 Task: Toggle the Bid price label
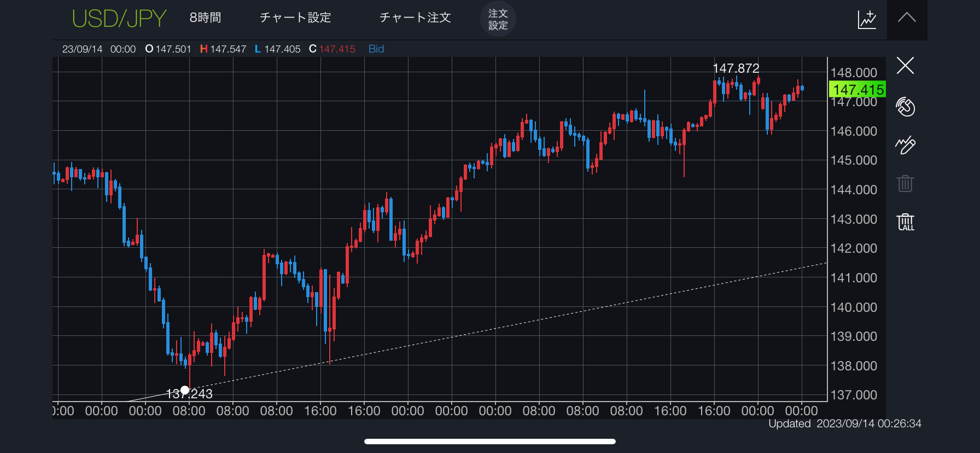point(376,49)
